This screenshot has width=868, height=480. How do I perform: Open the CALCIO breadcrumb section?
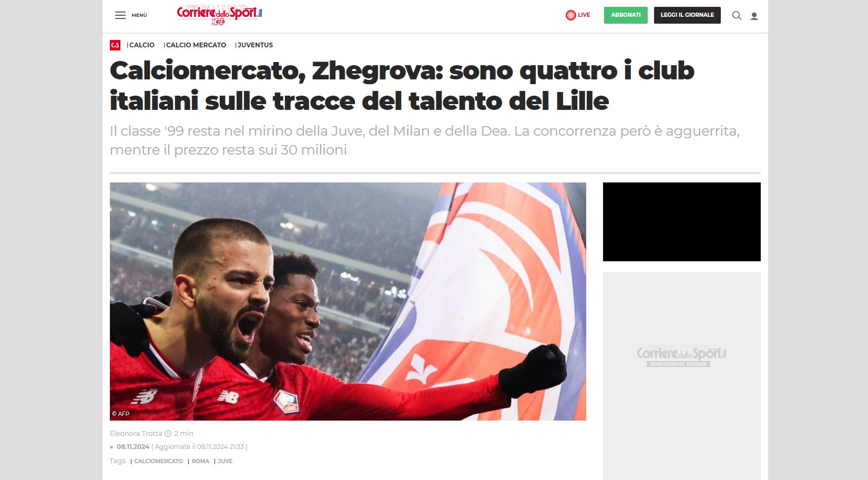point(142,45)
